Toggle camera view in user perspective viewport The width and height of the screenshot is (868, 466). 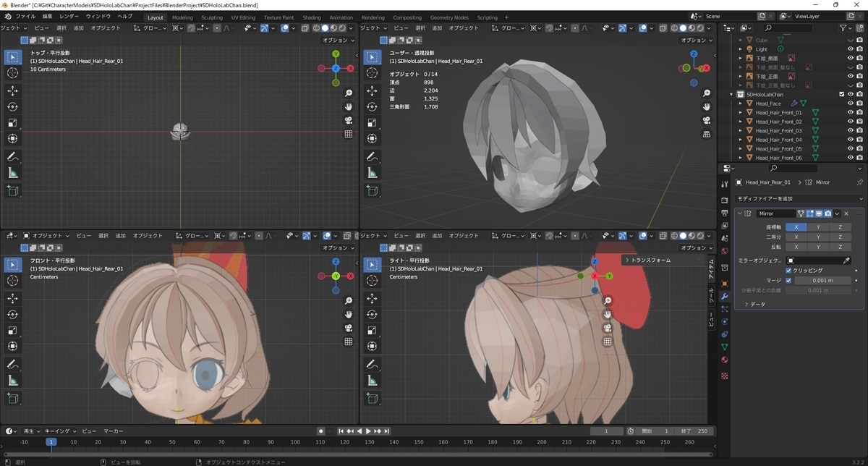[707, 120]
